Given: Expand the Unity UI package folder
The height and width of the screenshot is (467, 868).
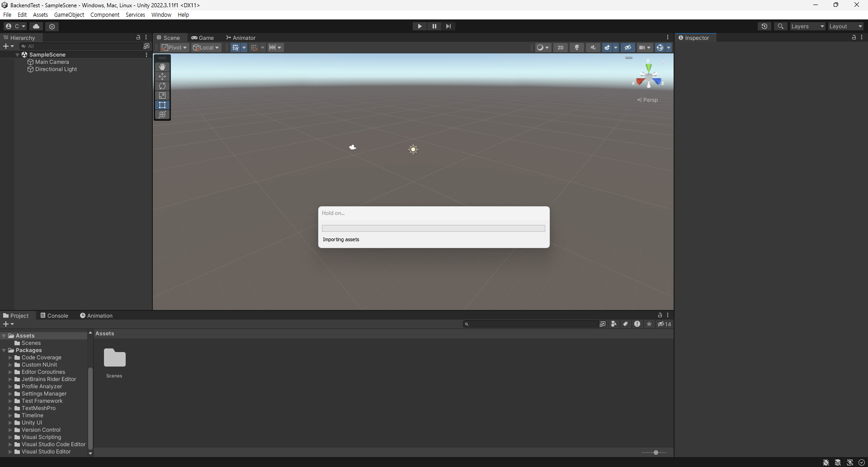Looking at the screenshot, I should click(x=10, y=423).
